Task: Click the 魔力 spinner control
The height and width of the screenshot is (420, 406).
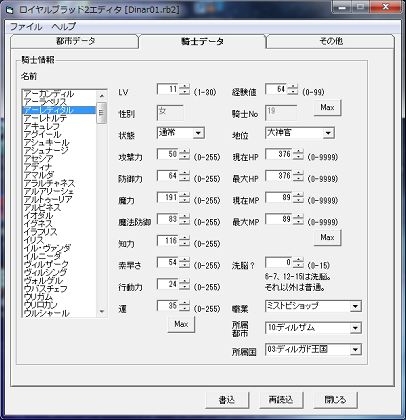Action: pos(184,198)
